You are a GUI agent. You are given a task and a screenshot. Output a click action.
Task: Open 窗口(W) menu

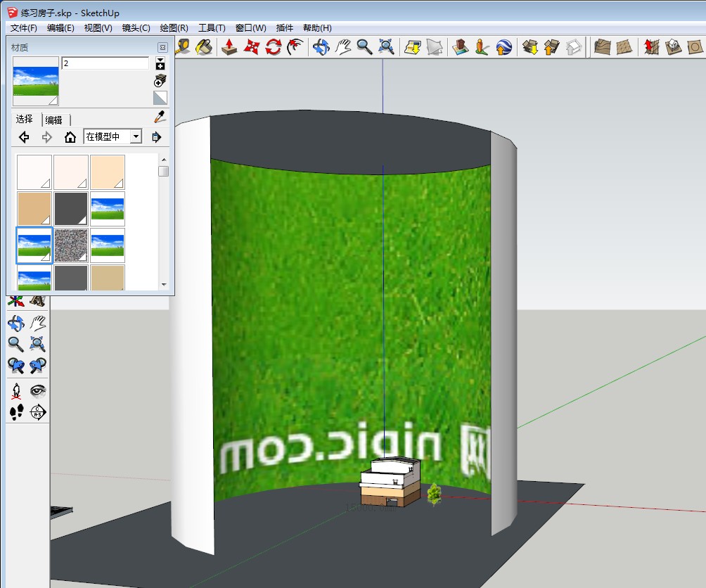[x=251, y=28]
